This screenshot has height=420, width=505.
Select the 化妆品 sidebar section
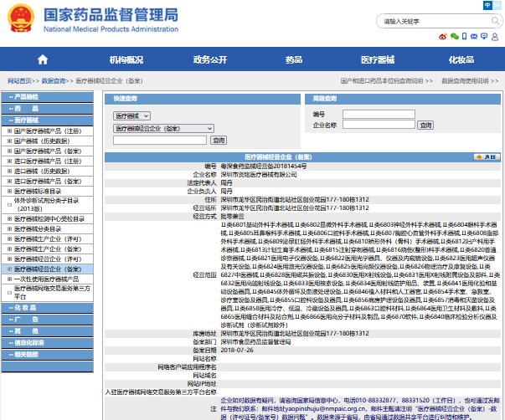point(48,308)
